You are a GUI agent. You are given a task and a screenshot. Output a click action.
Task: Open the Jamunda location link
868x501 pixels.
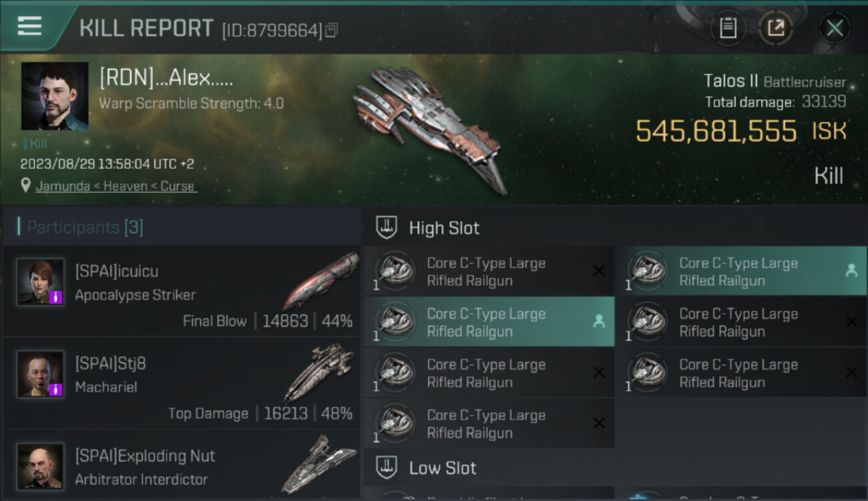pos(116,186)
